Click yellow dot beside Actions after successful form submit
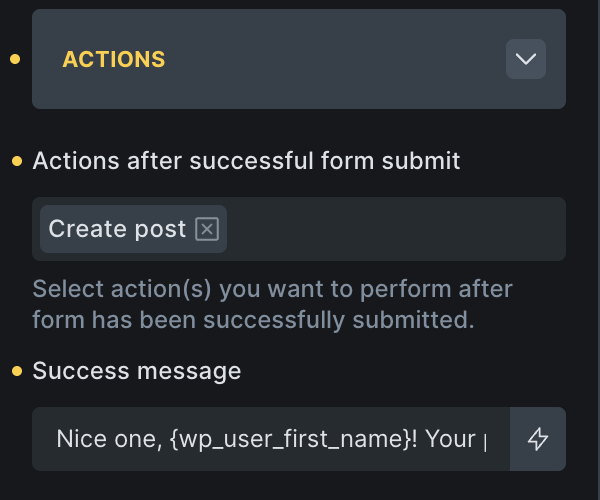600x500 pixels. coord(17,161)
